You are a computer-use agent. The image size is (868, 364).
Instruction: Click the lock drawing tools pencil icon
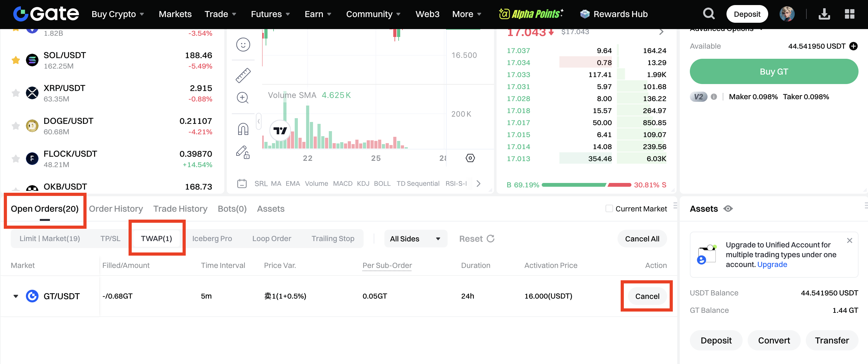coord(243,152)
